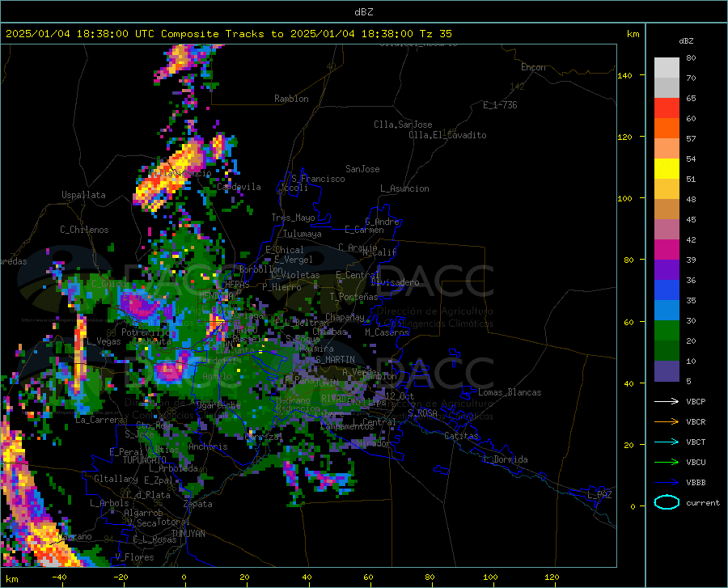
Task: Click the '65' value on color scale
Action: tap(691, 99)
